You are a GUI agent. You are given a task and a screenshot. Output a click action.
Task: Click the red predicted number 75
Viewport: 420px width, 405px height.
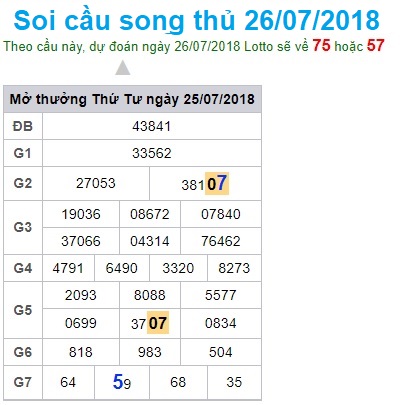coord(321,46)
